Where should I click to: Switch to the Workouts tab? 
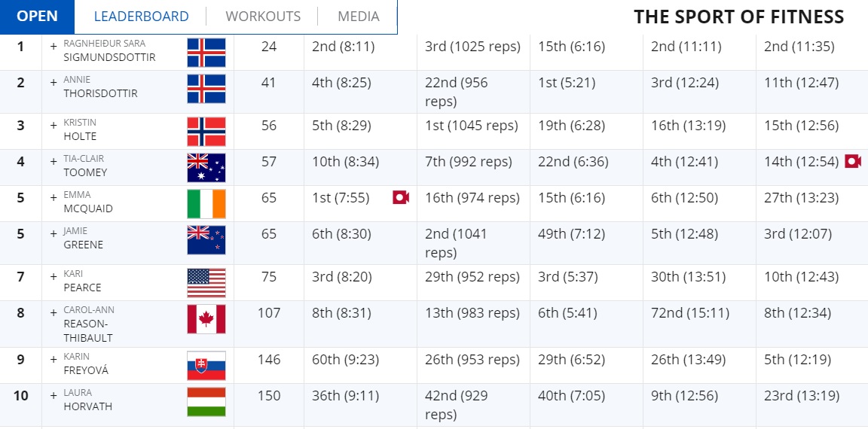tap(263, 17)
